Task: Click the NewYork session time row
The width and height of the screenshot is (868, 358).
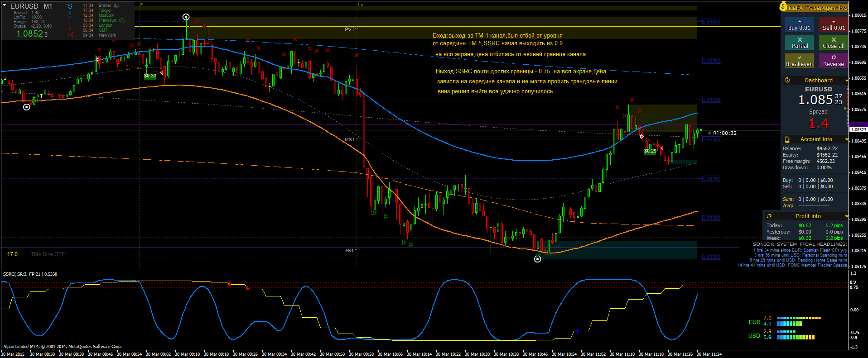Action: point(100,35)
